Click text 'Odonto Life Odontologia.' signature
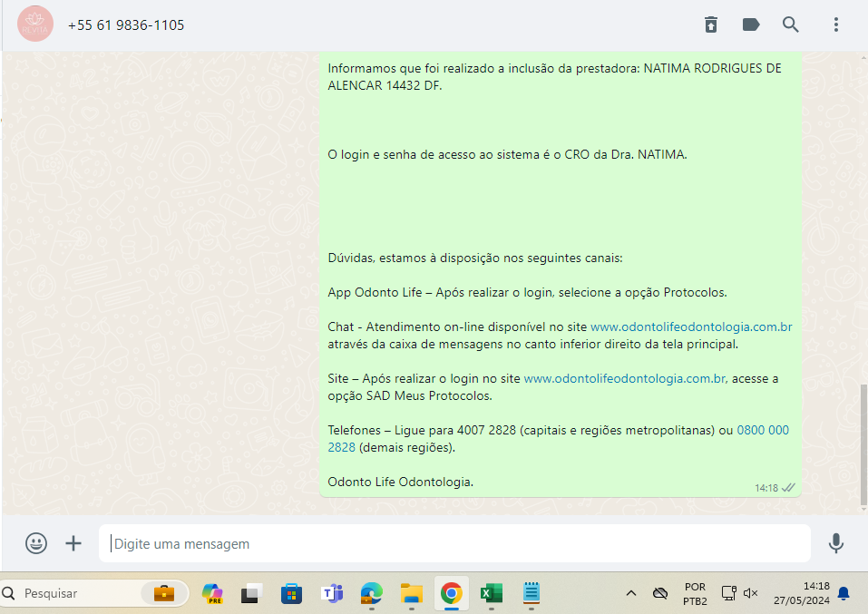 [x=400, y=482]
